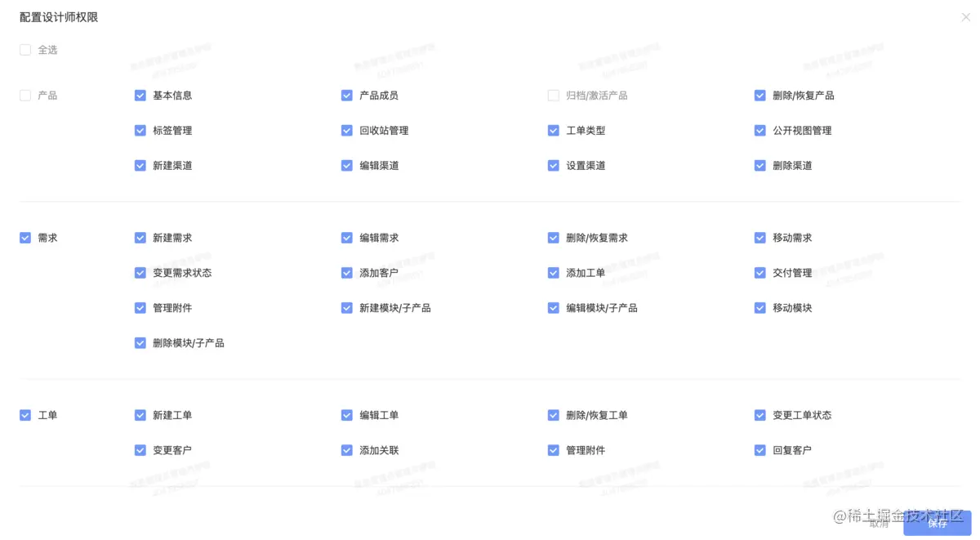Viewport: 980px width, 540px height.
Task: Close the 配置设计师权限 dialog
Action: tap(966, 17)
